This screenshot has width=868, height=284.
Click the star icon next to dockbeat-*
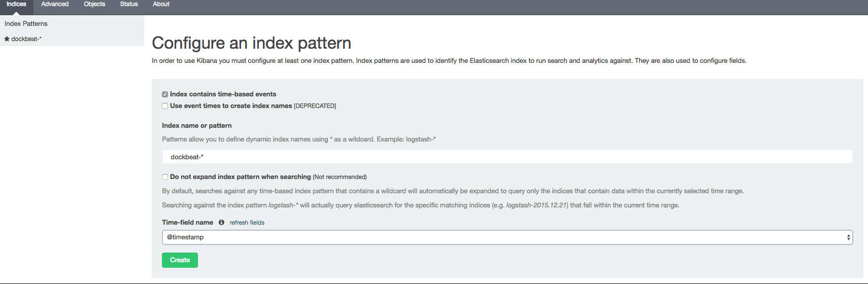[7, 39]
